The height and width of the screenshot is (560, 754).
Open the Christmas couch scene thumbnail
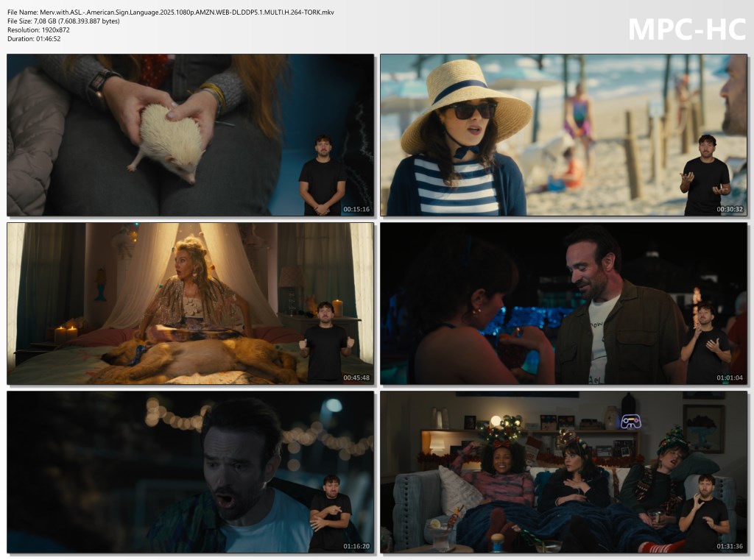click(x=563, y=472)
